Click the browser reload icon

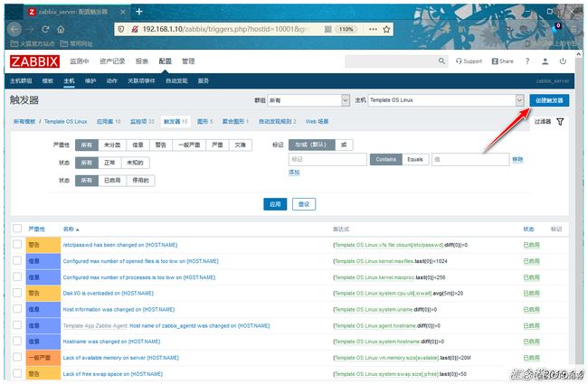pyautogui.click(x=45, y=29)
